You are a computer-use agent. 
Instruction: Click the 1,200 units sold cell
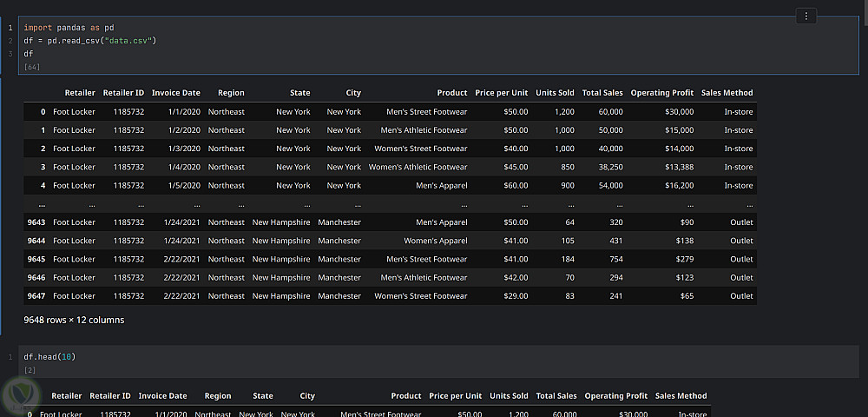pos(565,111)
